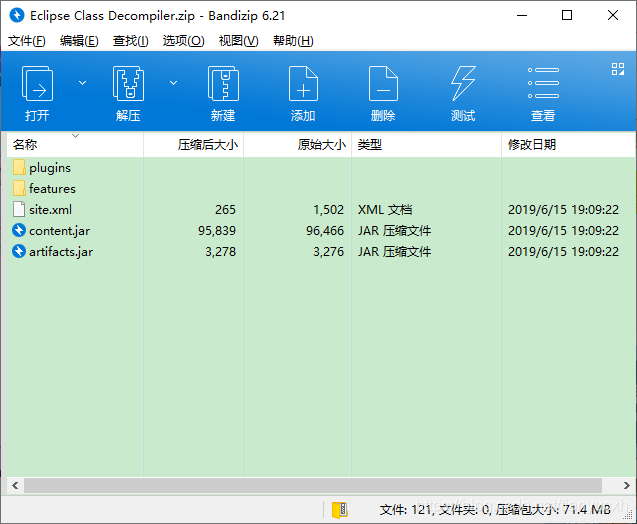Screen dimensions: 637x524
Task: Click the plugins folder name
Action: tap(50, 168)
